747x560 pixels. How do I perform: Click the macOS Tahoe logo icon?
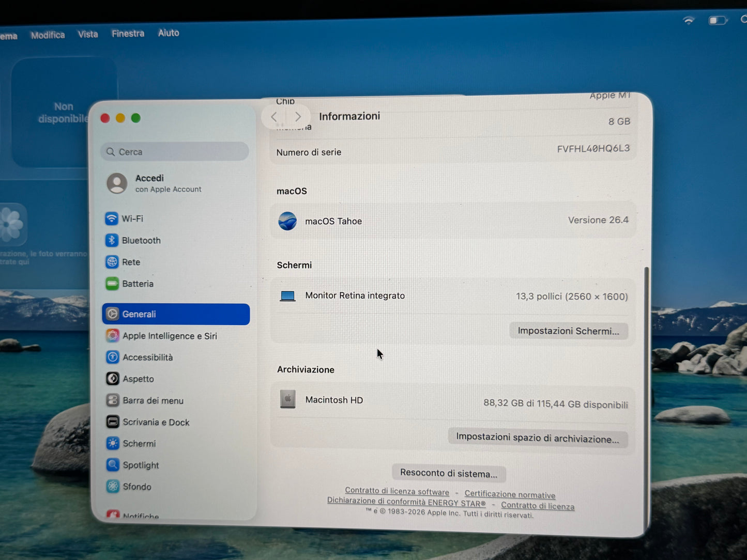287,221
